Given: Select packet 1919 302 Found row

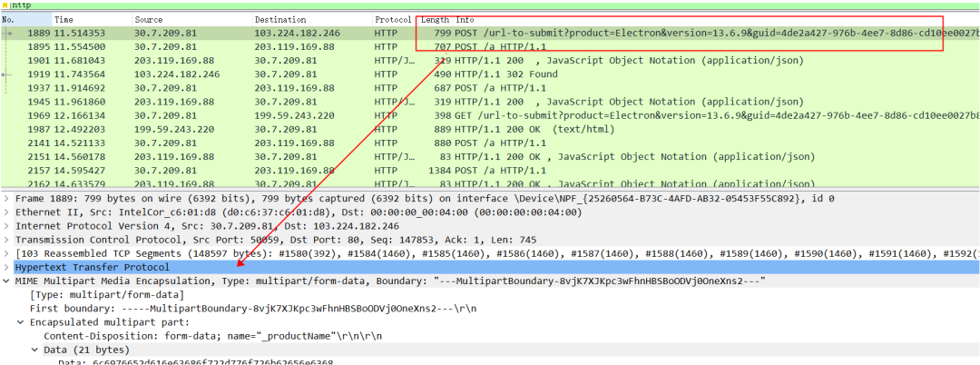Looking at the screenshot, I should click(490, 74).
